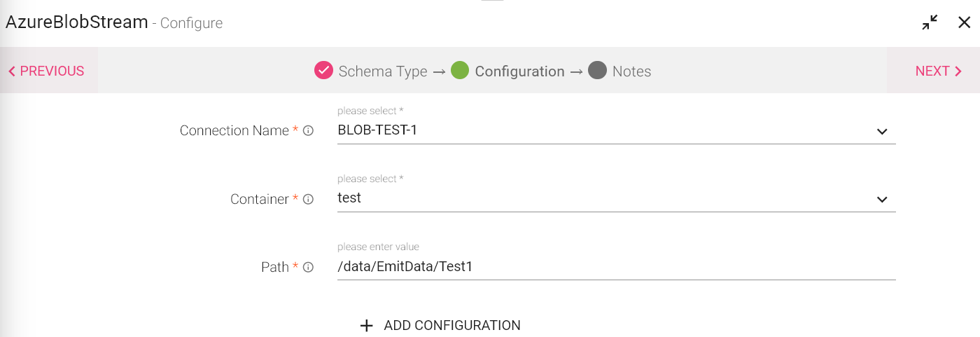Click the gray Notes step circle
The height and width of the screenshot is (337, 980).
pos(597,71)
